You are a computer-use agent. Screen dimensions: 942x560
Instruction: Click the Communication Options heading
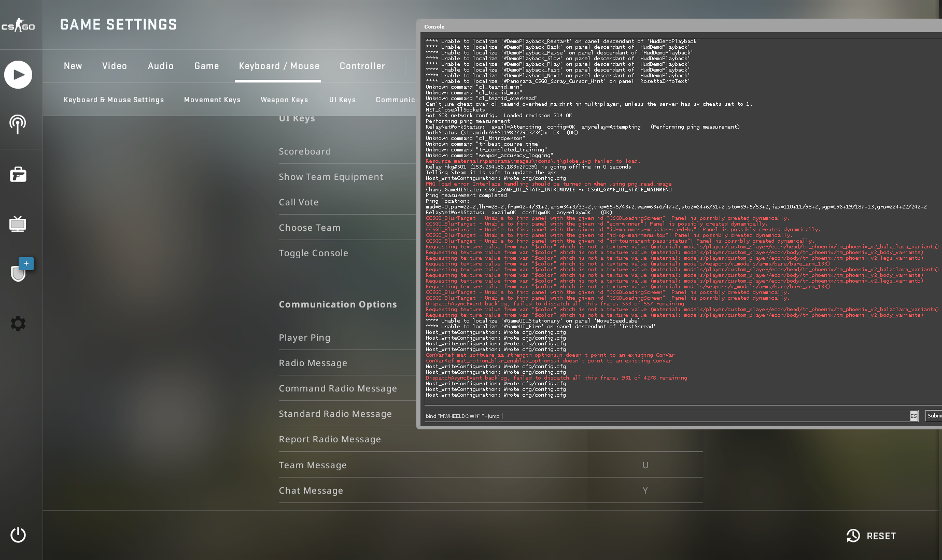338,304
